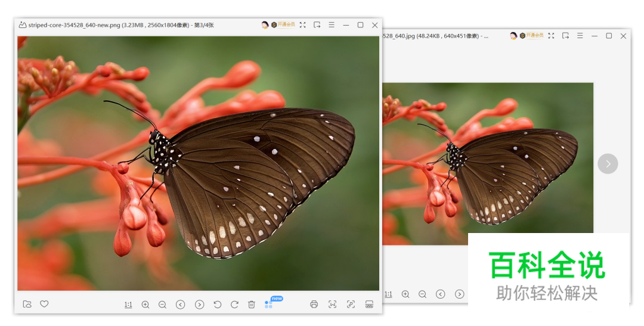Go to next image in PNG window

199,305
